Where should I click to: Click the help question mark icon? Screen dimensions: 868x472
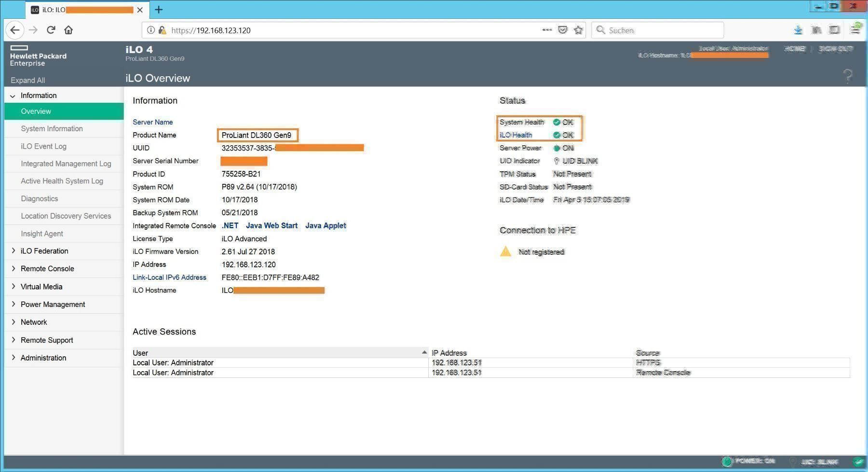(848, 76)
